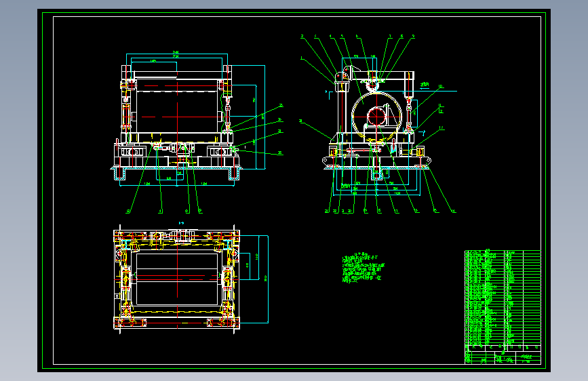Click the front elevation view of the machine
The height and width of the screenshot is (381, 588).
coord(178,122)
